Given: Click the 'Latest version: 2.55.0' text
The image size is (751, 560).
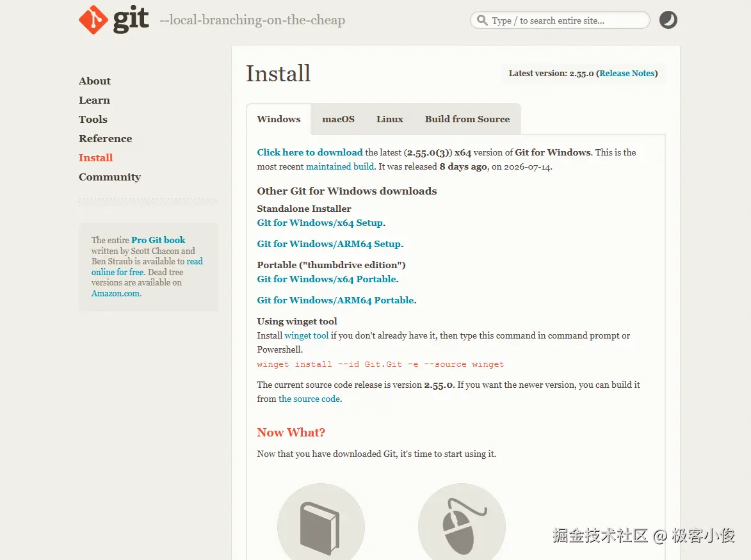Looking at the screenshot, I should [551, 73].
